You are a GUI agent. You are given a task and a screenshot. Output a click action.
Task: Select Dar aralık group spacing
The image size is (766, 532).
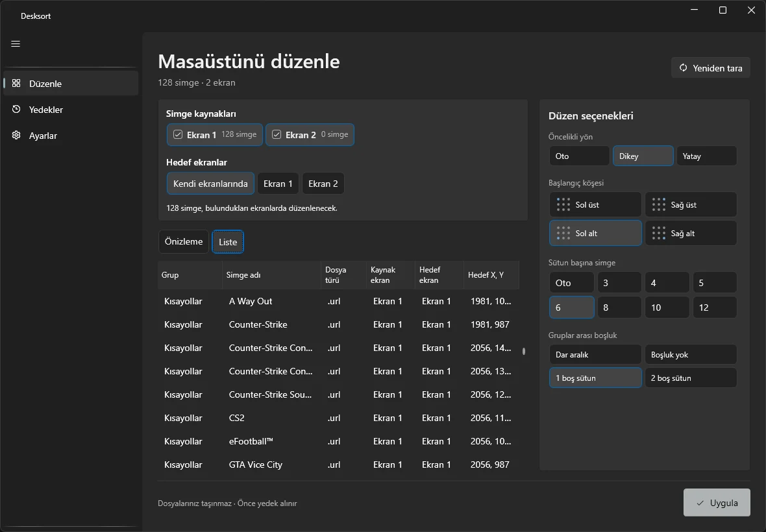595,354
